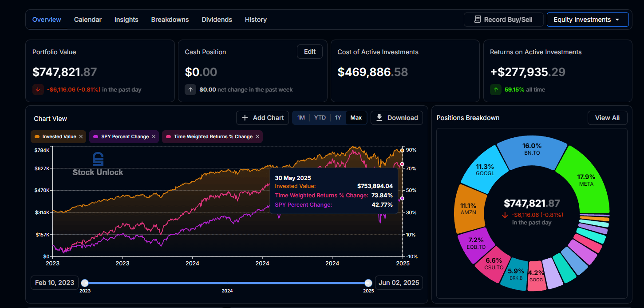Open the Dividends tab
Image resolution: width=644 pixels, height=308 pixels.
click(217, 20)
